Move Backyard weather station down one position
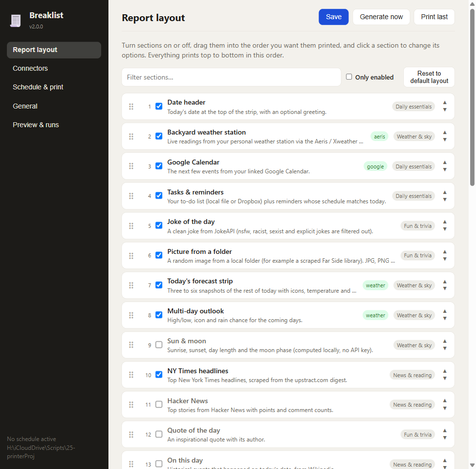476x469 pixels. coord(445,140)
